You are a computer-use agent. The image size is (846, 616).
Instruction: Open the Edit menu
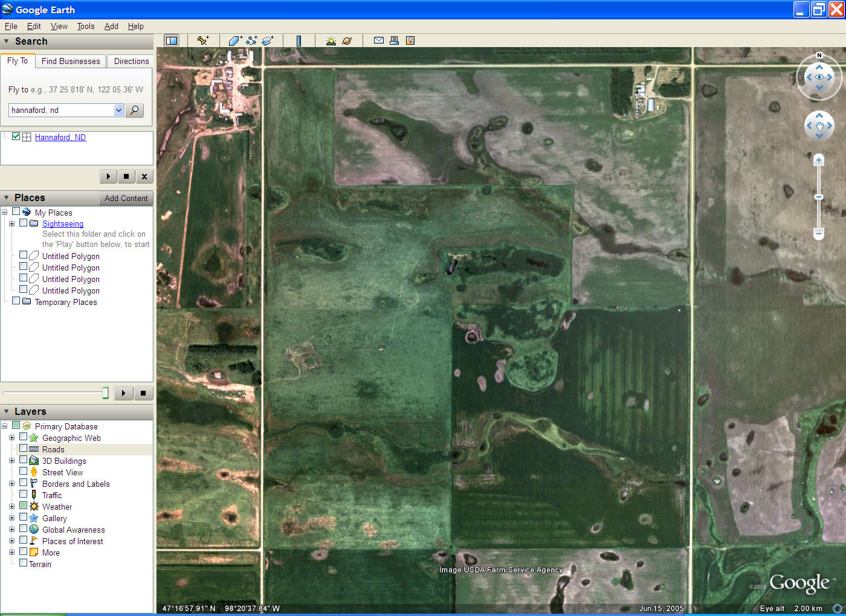tap(34, 26)
